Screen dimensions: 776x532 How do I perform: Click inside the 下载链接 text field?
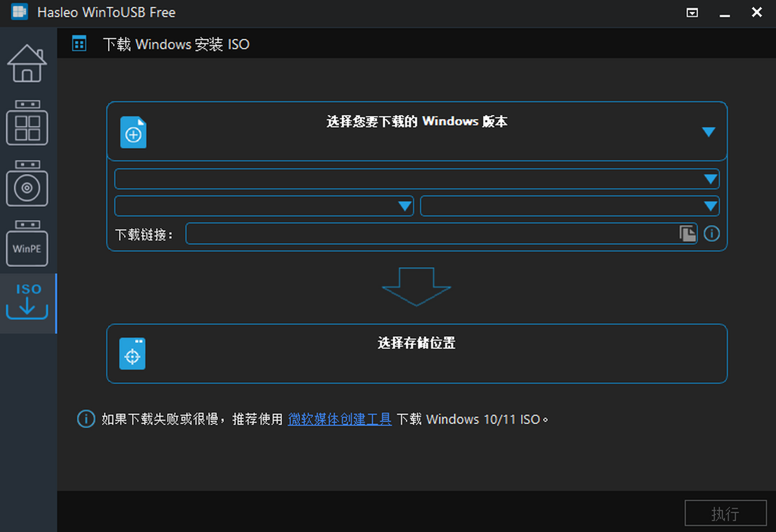tap(430, 234)
